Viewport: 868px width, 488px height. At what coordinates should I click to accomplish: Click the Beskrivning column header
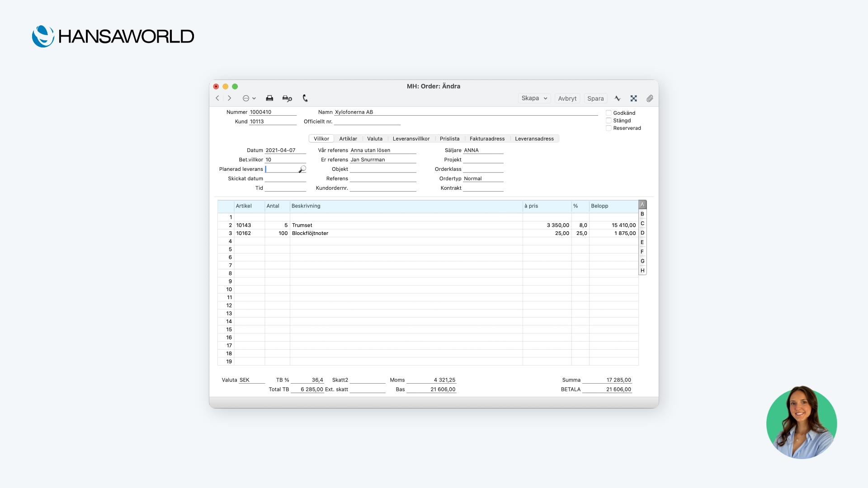point(406,206)
